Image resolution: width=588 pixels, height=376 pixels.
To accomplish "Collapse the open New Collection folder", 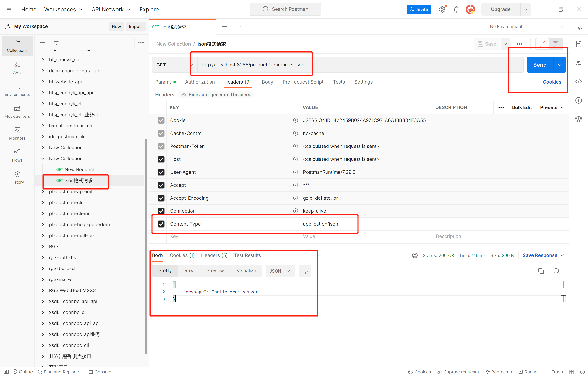I will coord(43,158).
